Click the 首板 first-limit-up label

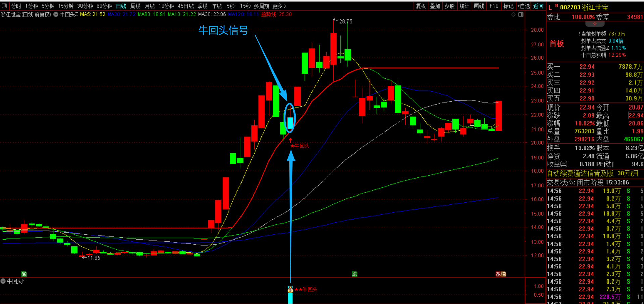pyautogui.click(x=557, y=44)
